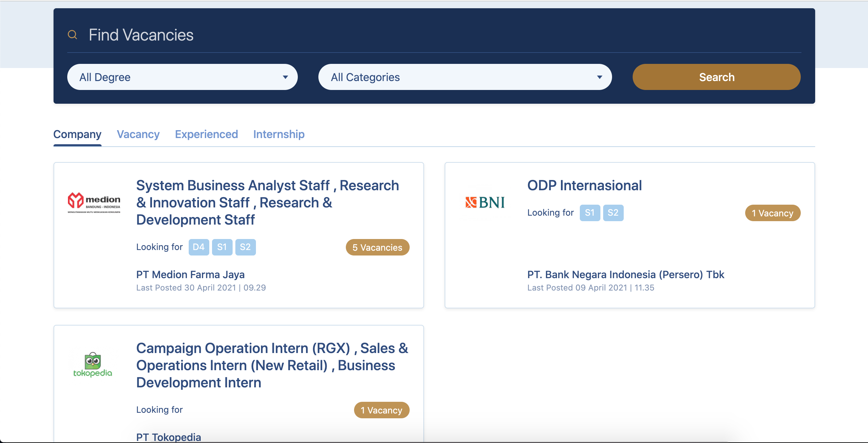The image size is (868, 443).
Task: Click the All Categories dropdown arrow
Action: click(x=599, y=77)
